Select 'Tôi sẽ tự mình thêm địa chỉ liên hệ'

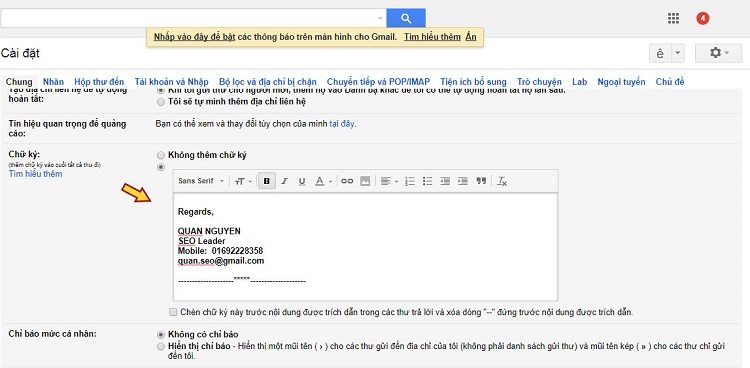point(161,101)
